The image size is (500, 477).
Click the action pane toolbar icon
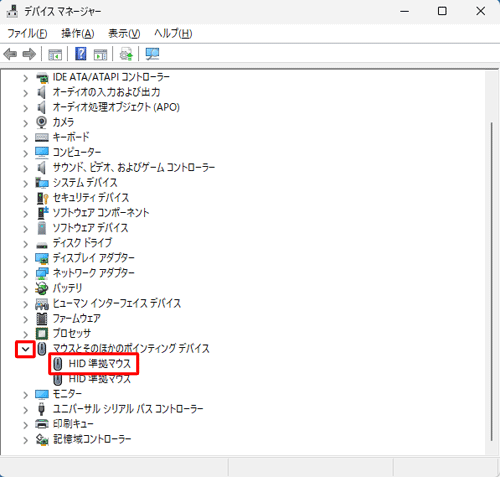pos(100,54)
